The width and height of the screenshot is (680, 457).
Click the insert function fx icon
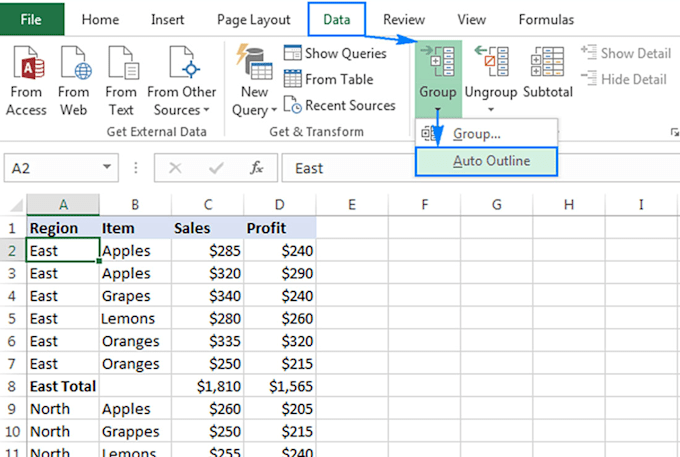tap(257, 168)
